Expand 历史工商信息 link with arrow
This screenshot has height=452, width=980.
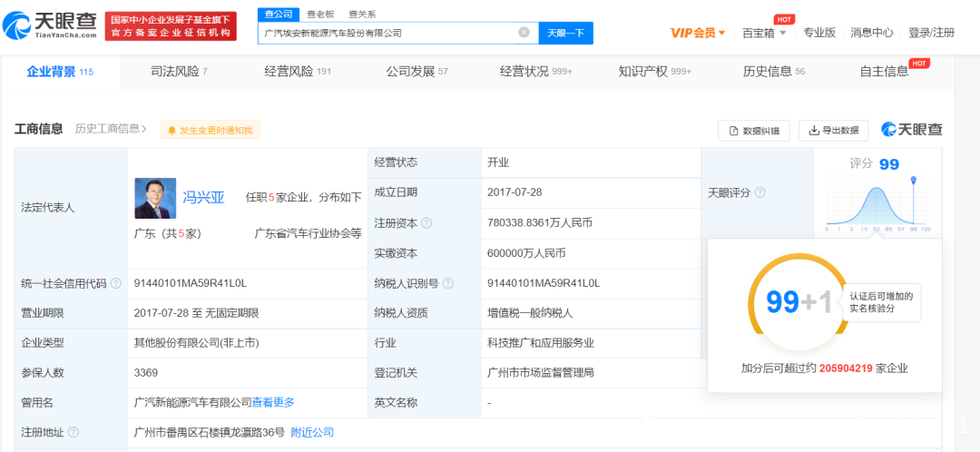(112, 130)
